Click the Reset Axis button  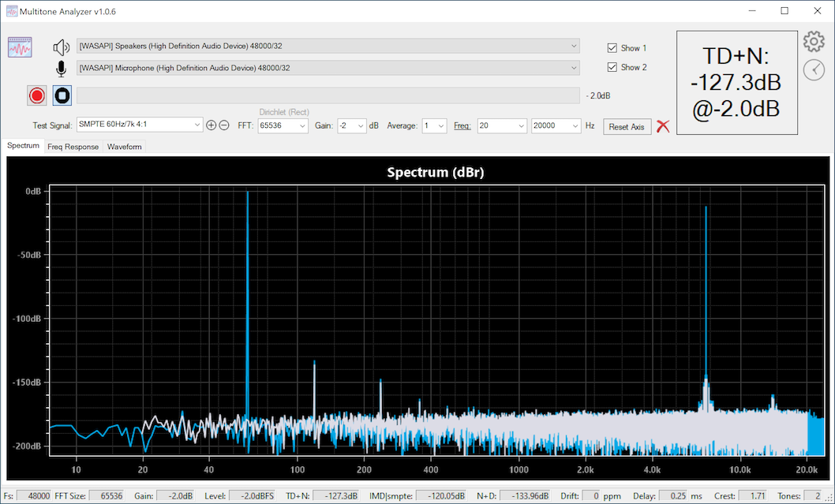627,127
